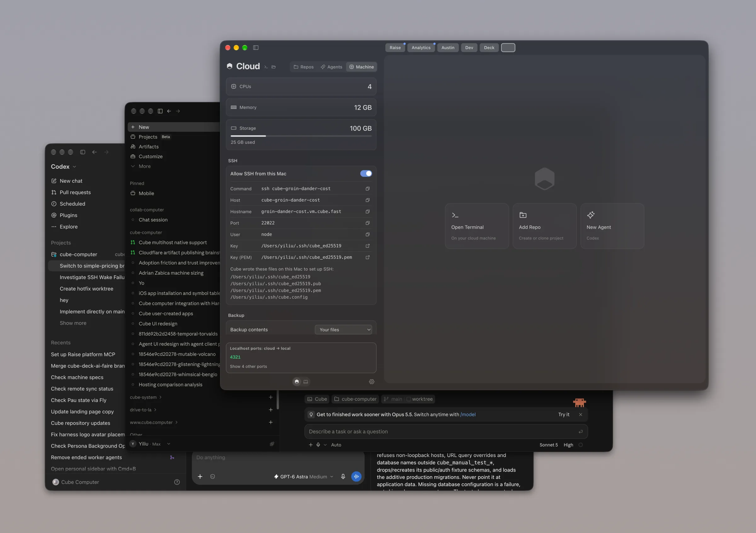Click Add Repo card

(x=545, y=226)
